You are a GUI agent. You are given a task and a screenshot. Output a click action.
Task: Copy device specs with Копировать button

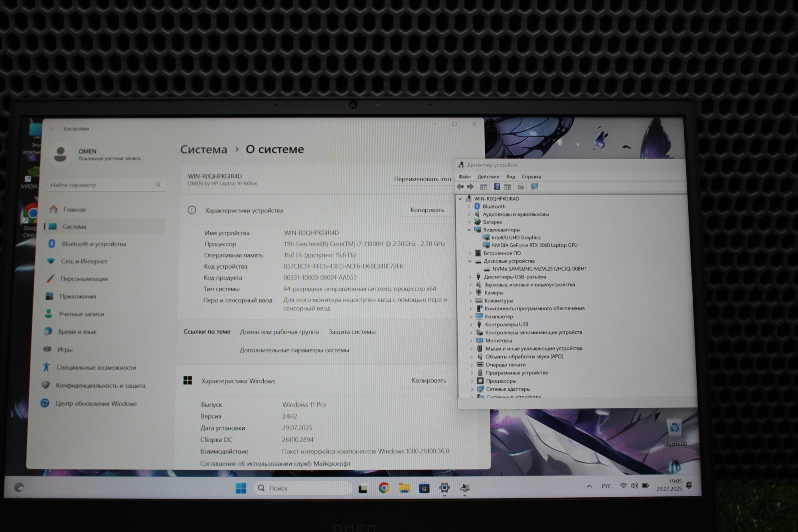pos(427,210)
